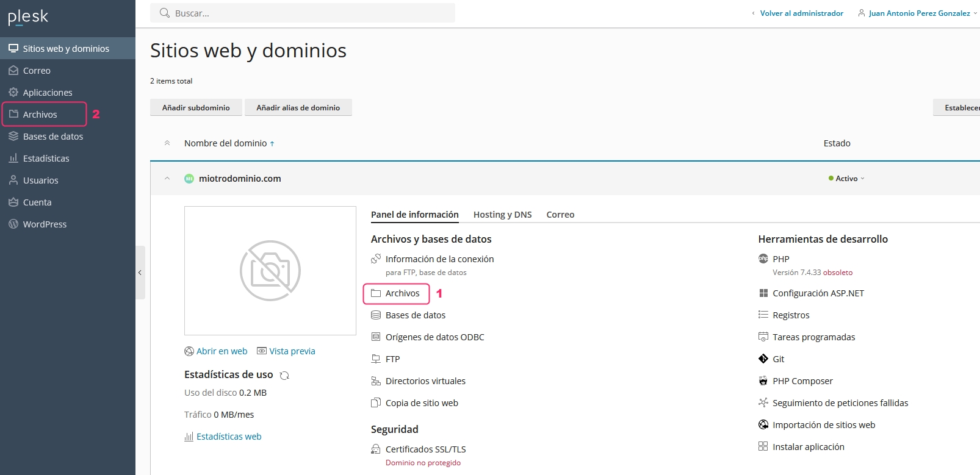Collapse all domains with the header chevron
Image resolution: width=980 pixels, height=475 pixels.
[x=167, y=143]
